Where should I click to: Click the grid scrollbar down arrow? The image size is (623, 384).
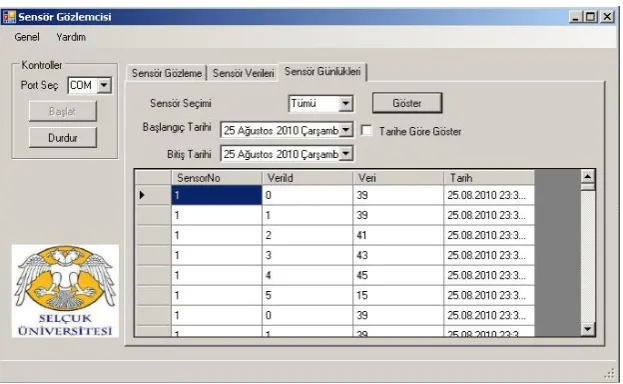588,329
